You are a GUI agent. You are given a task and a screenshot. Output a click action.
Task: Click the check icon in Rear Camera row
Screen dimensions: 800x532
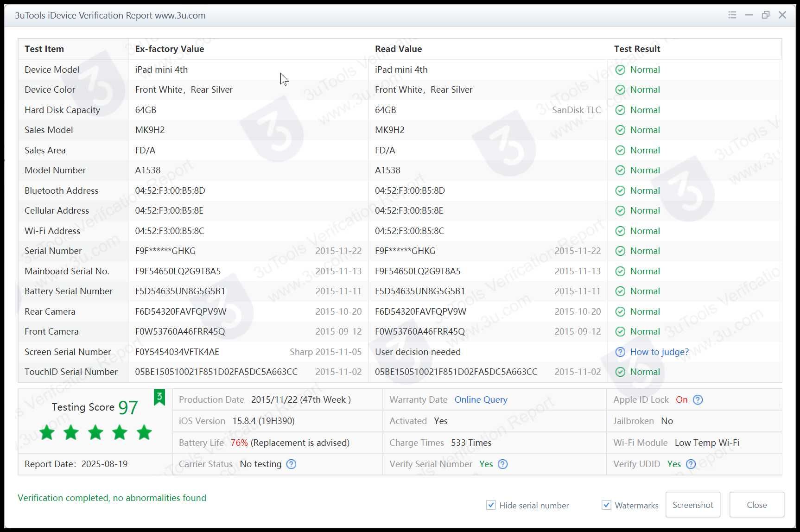(620, 311)
